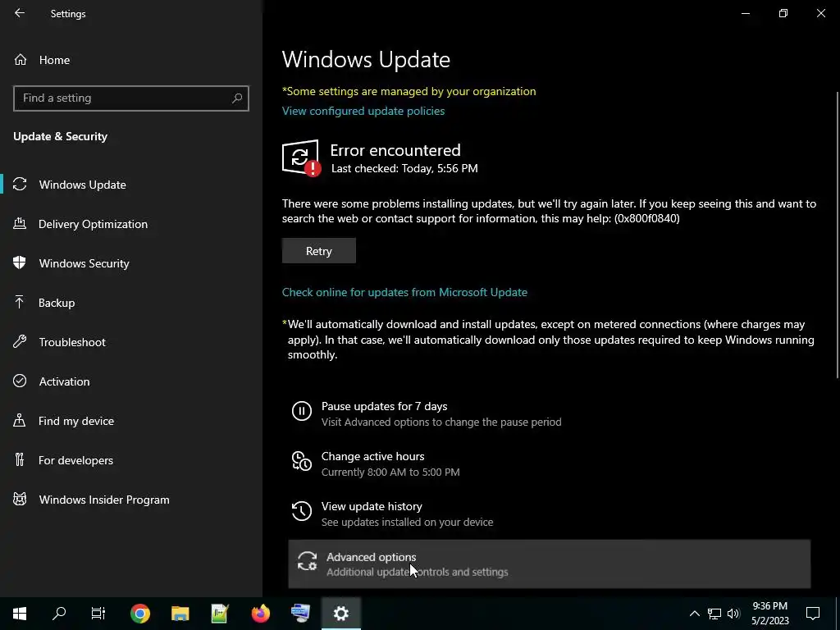
Task: Show hidden system tray icons
Action: coord(694,614)
